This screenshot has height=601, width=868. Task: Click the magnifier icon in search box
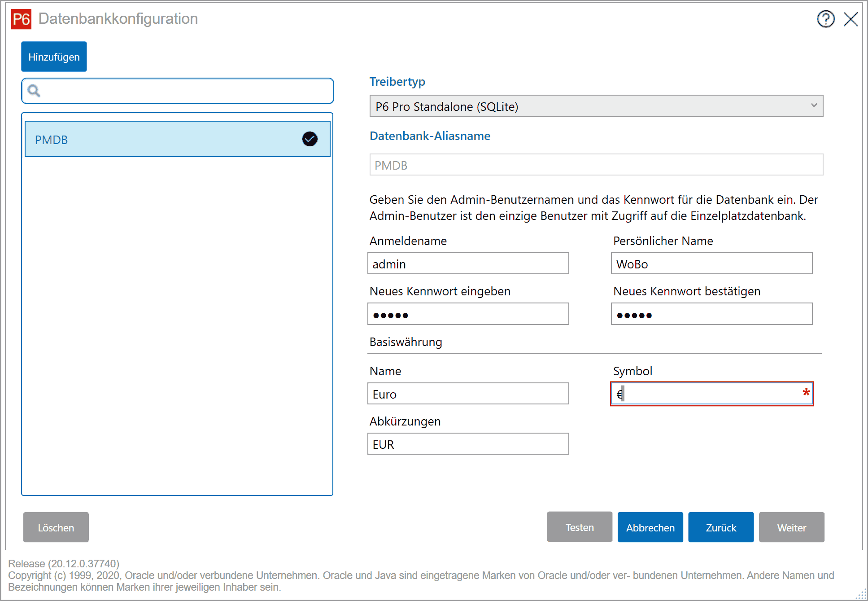(x=34, y=91)
